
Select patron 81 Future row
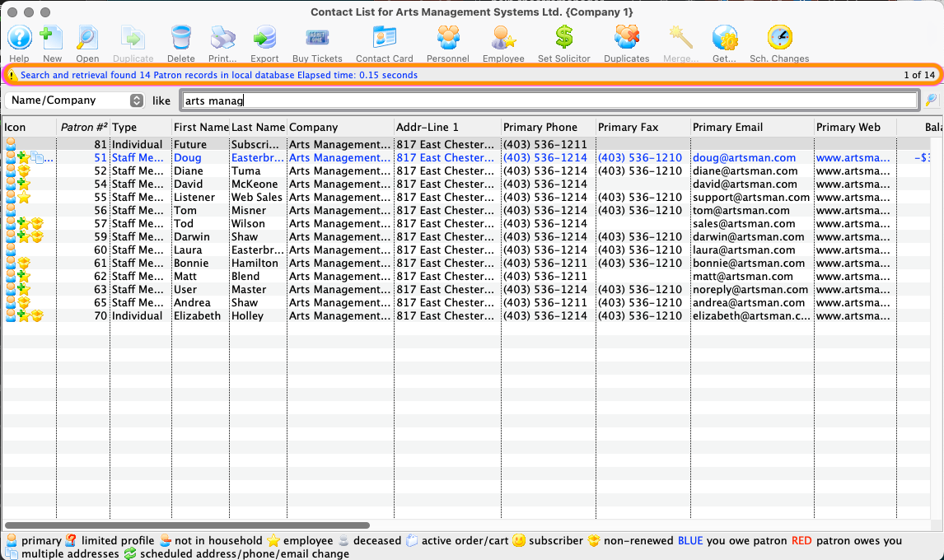click(466, 144)
